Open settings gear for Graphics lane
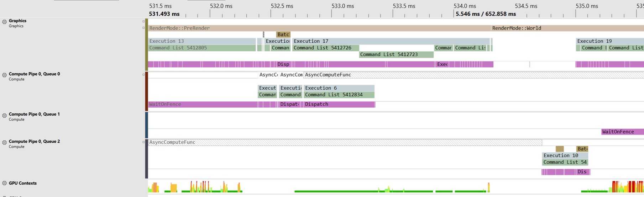This screenshot has height=197, width=644. (4, 22)
